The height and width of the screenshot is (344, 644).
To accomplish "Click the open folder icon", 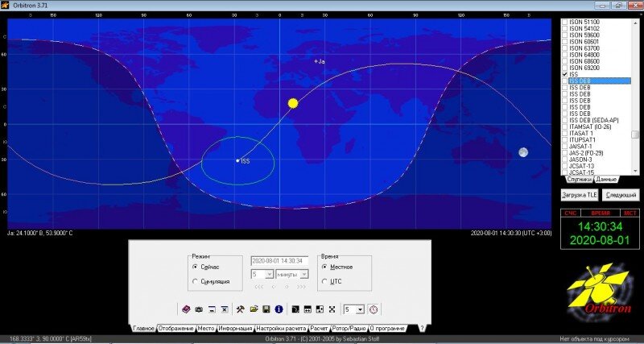I will 254,309.
